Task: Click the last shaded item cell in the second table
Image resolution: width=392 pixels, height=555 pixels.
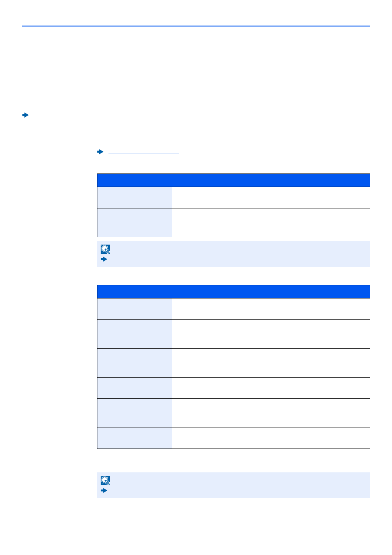Action: pos(134,438)
